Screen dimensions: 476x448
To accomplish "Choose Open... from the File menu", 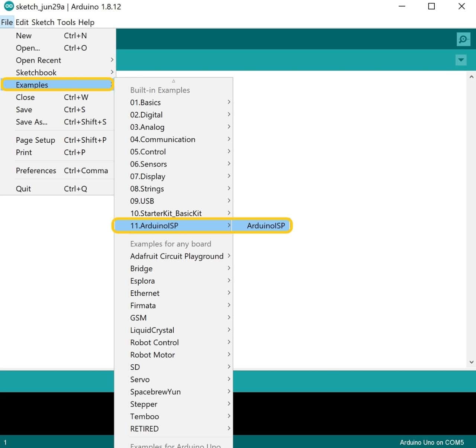I will point(58,48).
